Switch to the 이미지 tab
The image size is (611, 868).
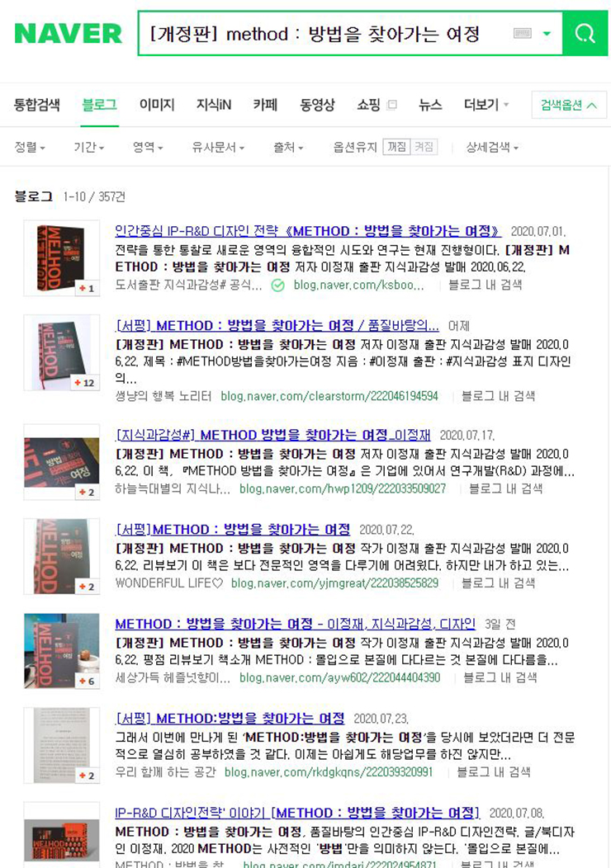(157, 105)
